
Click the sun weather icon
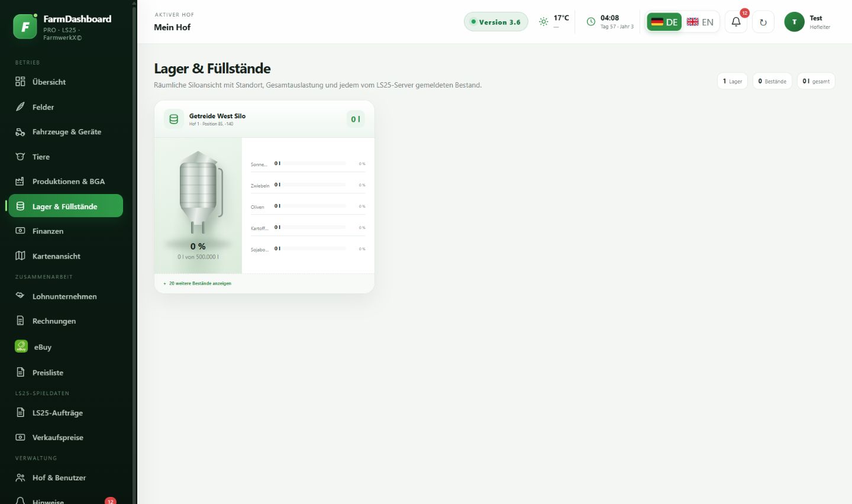point(544,22)
